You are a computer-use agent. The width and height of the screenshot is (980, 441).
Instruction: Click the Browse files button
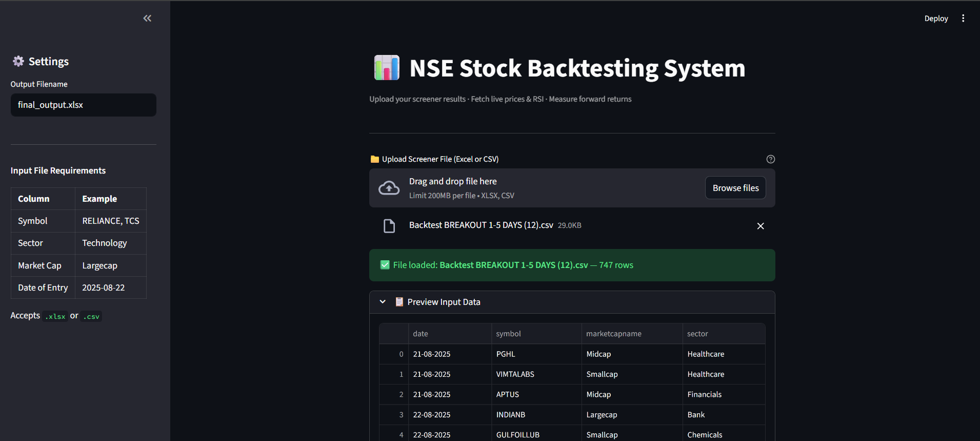point(735,188)
